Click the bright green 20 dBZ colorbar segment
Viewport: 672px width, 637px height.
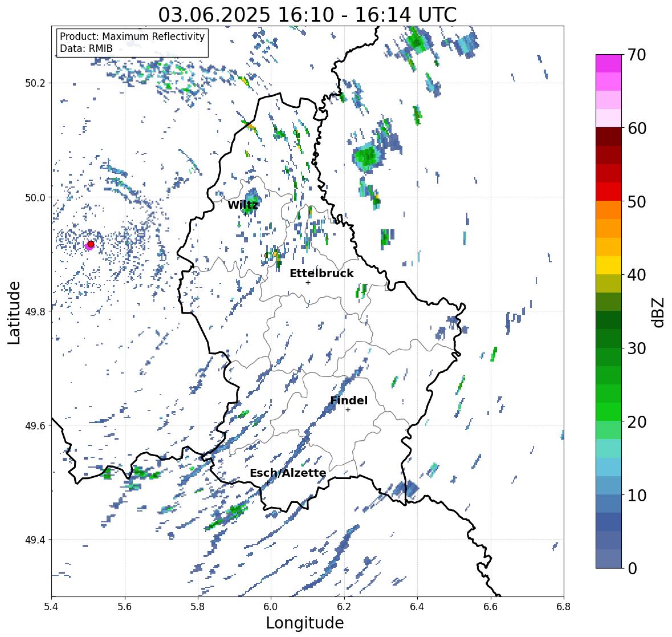609,412
